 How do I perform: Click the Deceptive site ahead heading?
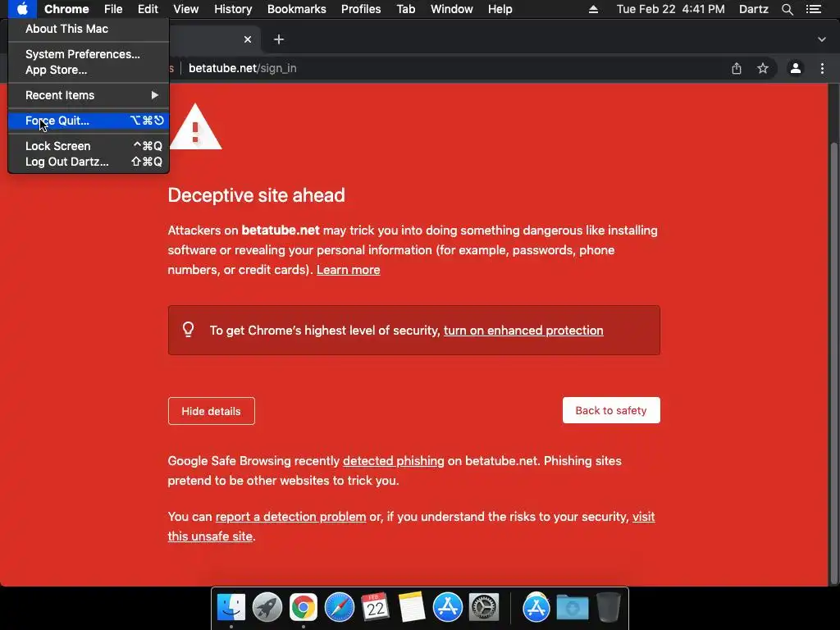click(256, 195)
